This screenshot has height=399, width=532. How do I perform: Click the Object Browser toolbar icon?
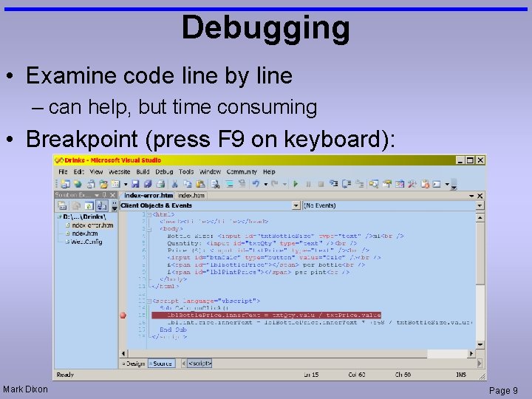[x=400, y=184]
